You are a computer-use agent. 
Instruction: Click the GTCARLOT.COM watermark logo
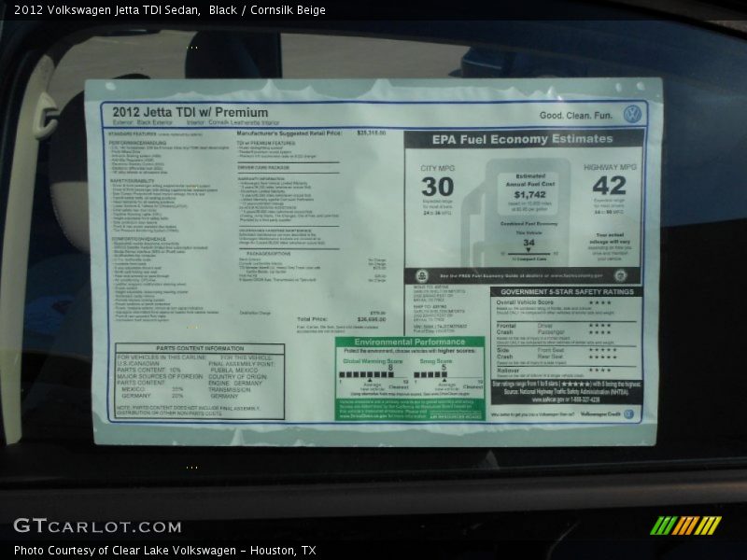click(97, 525)
